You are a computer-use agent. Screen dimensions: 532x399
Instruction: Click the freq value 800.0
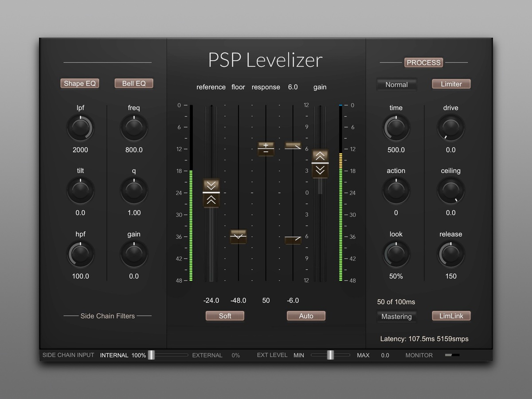134,150
